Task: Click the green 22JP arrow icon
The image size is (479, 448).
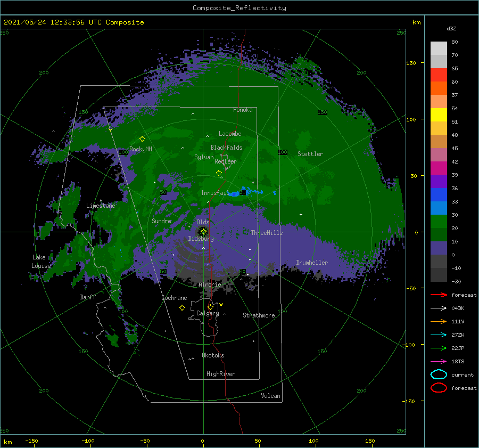Action: click(x=439, y=348)
